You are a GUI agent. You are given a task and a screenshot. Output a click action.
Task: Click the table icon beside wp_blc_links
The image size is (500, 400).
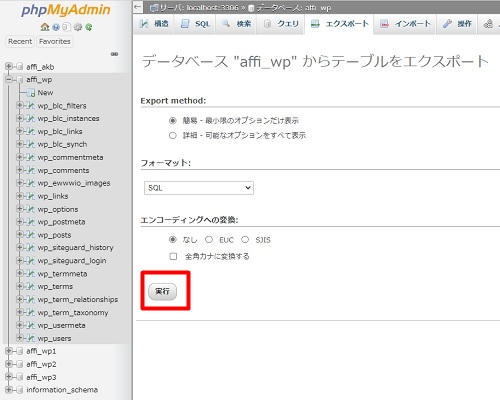pos(30,131)
